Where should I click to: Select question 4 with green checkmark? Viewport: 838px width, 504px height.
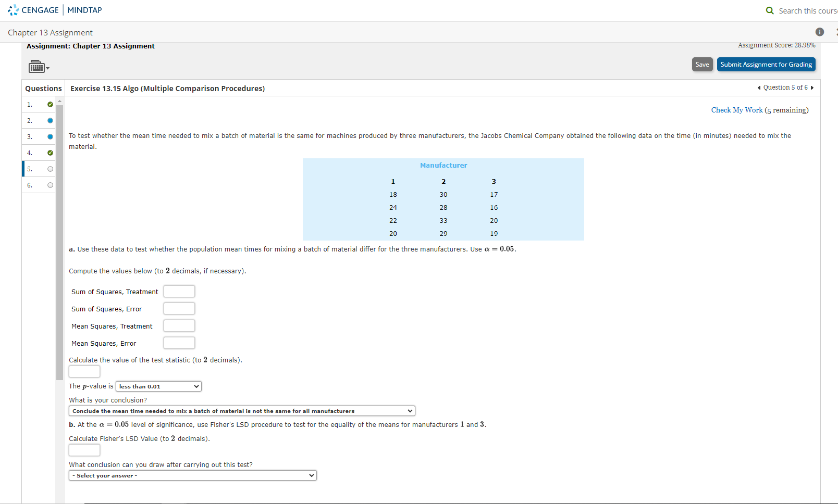(50, 153)
